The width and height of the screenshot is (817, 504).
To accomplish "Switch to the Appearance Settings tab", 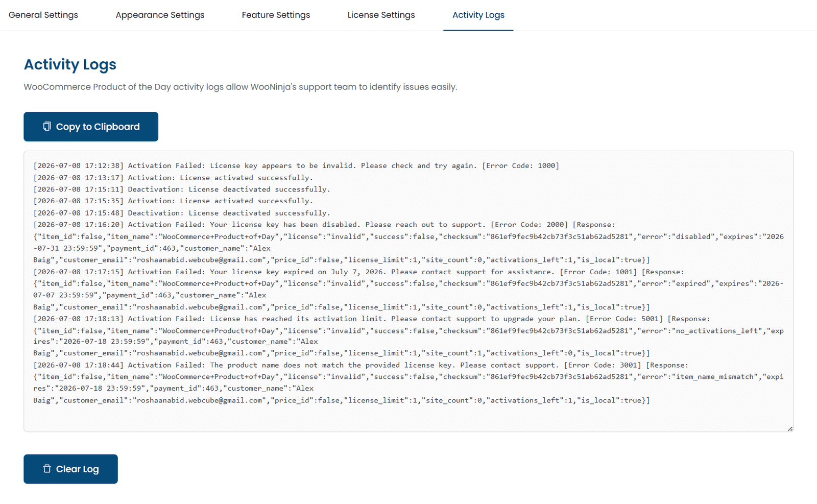I will click(160, 15).
